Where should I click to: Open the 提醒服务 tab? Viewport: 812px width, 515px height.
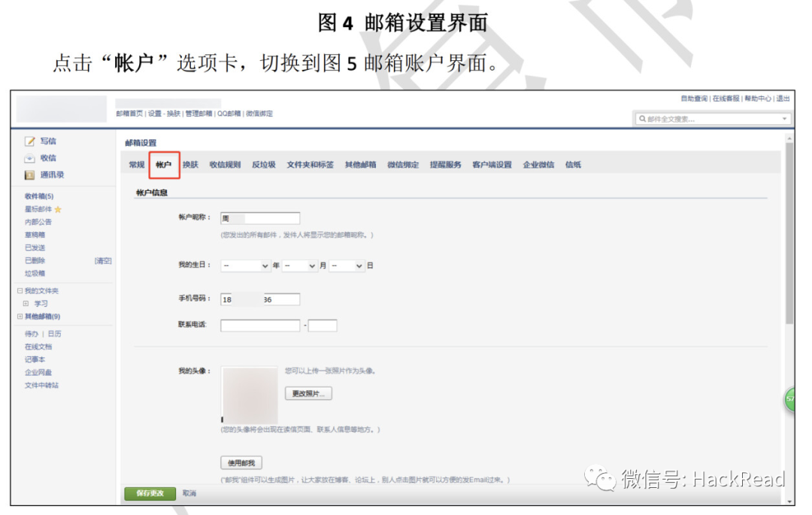(445, 165)
